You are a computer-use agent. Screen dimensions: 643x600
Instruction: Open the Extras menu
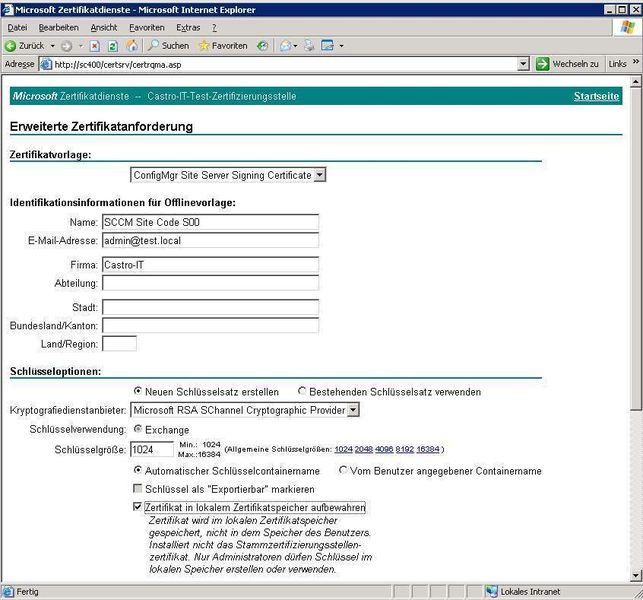188,27
